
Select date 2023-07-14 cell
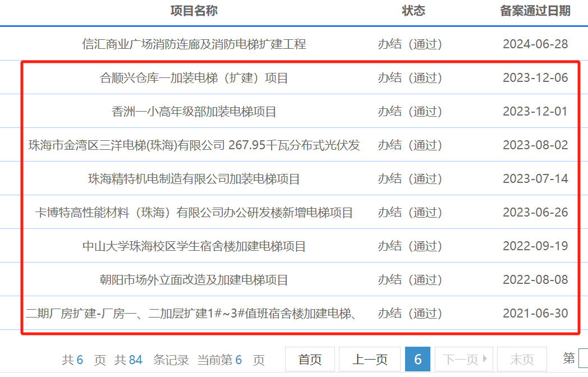coord(535,179)
